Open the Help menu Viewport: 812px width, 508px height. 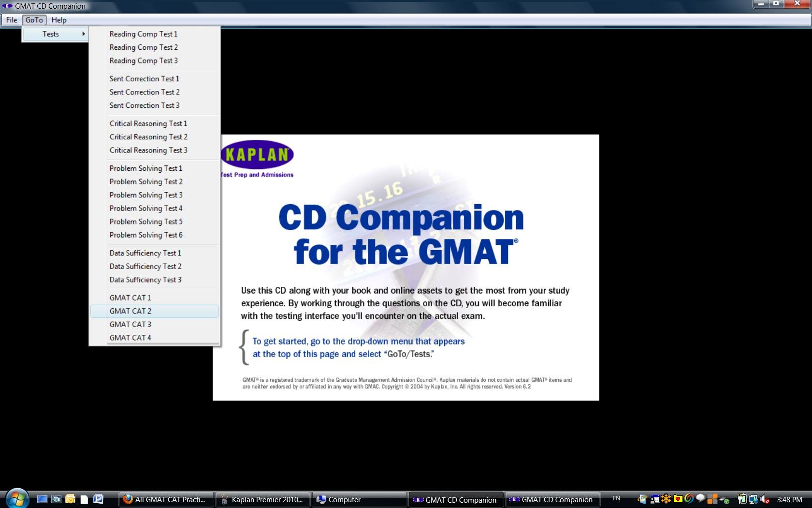click(59, 20)
